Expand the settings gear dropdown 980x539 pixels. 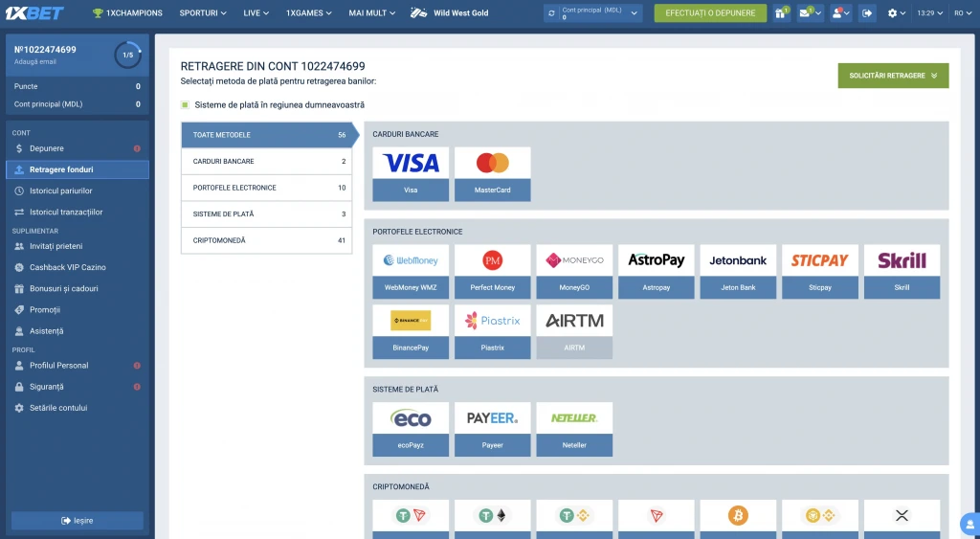point(896,13)
